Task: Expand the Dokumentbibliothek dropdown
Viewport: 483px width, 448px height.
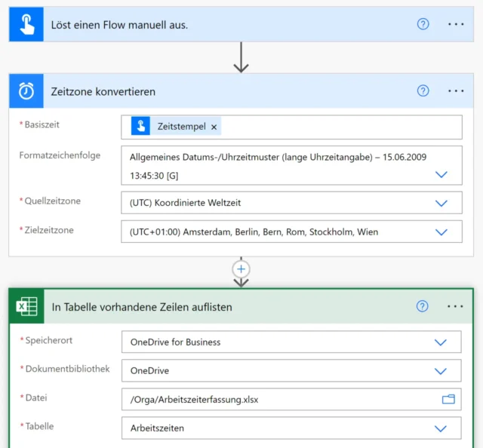Action: point(441,371)
